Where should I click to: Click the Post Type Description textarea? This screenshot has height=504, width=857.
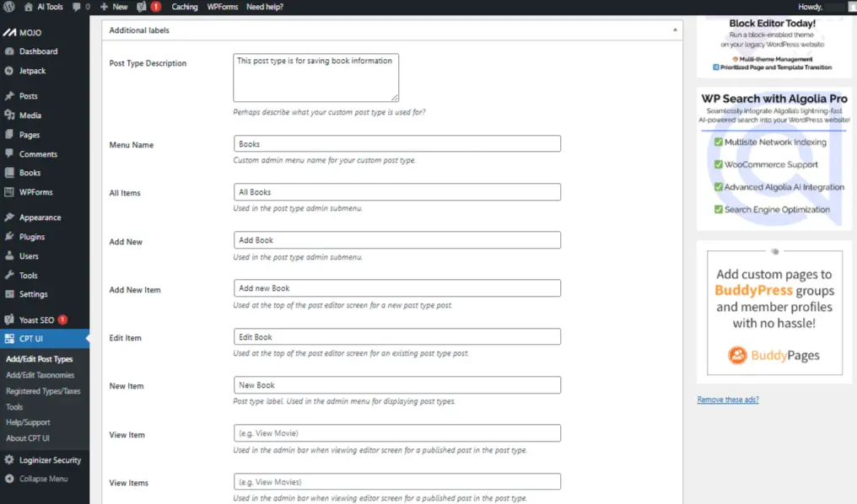point(315,78)
